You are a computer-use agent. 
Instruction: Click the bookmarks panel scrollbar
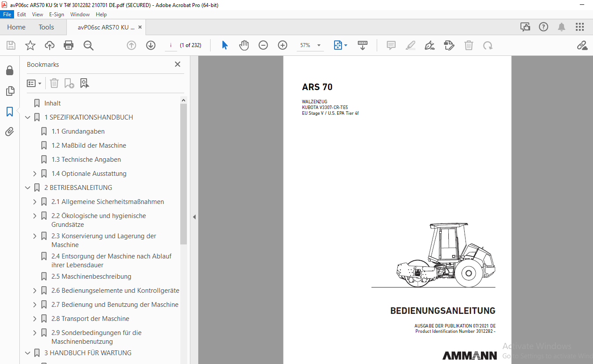point(184,174)
